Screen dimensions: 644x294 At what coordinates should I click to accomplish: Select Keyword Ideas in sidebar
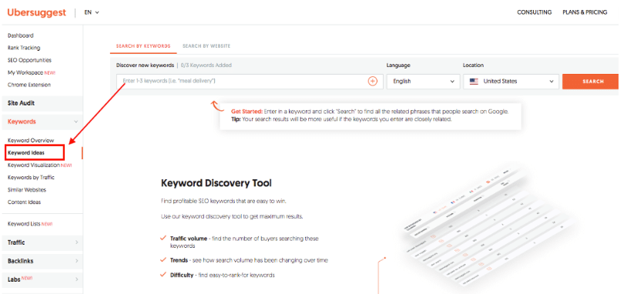(26, 152)
